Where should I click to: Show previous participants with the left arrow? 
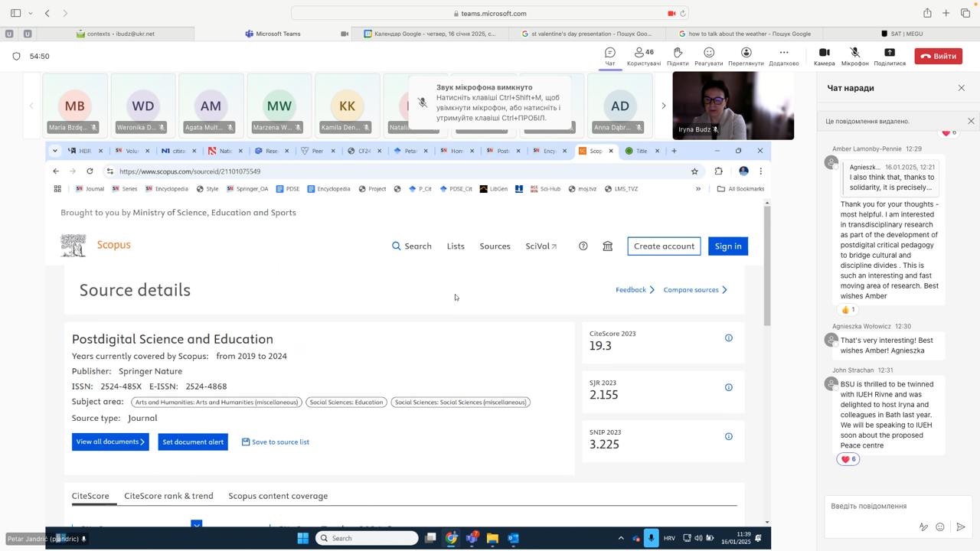[x=31, y=106]
